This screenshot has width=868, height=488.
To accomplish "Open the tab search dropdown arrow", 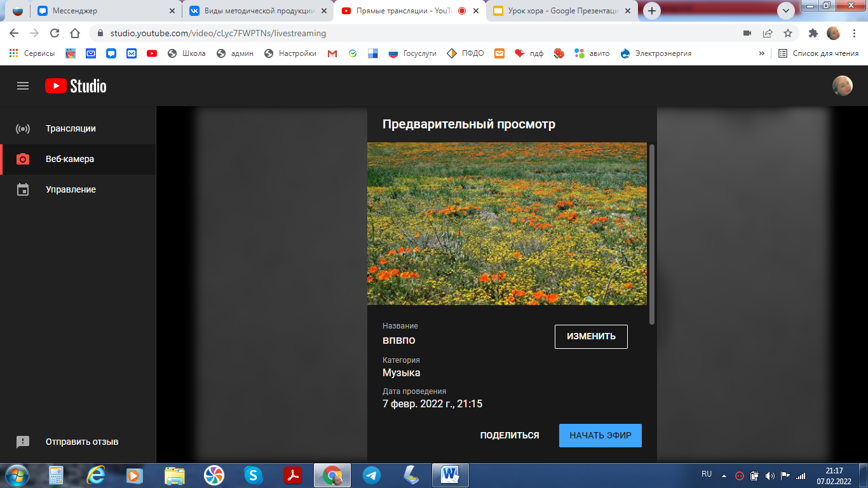I will click(x=786, y=11).
